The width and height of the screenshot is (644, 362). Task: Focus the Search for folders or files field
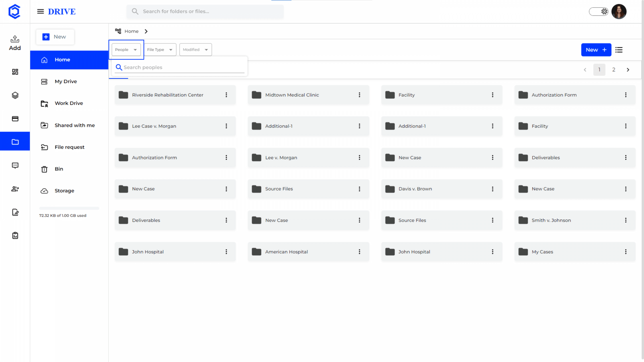click(x=205, y=11)
